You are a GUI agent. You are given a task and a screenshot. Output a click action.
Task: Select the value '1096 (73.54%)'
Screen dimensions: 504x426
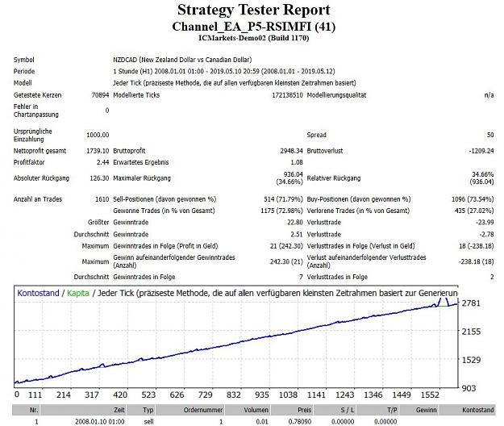point(473,199)
